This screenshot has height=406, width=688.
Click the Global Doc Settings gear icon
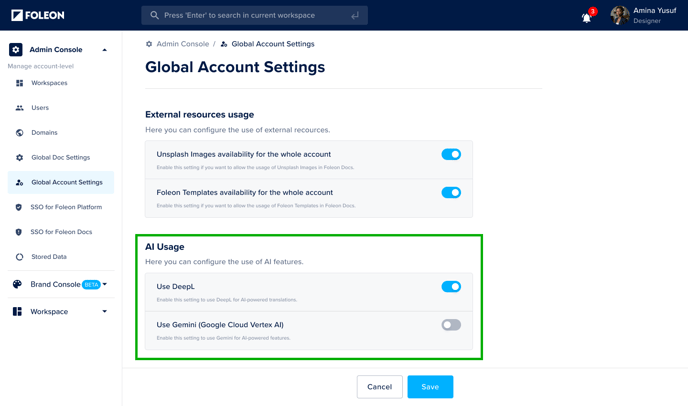pyautogui.click(x=19, y=158)
